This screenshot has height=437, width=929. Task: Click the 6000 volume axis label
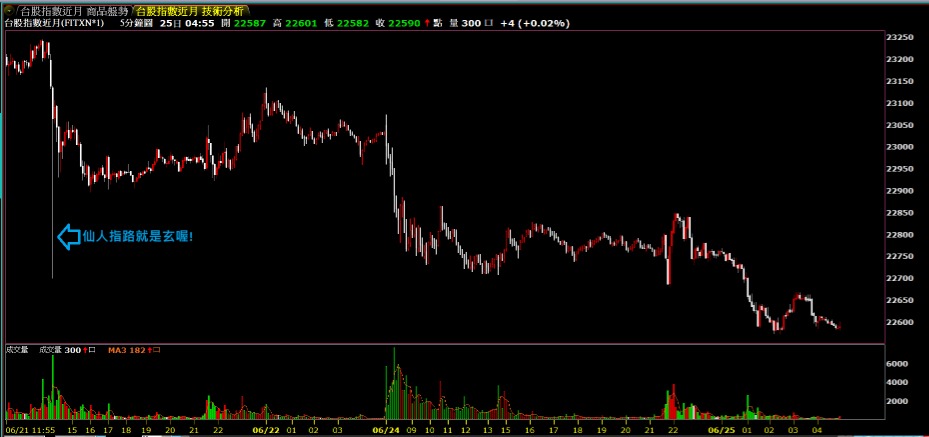pos(896,364)
